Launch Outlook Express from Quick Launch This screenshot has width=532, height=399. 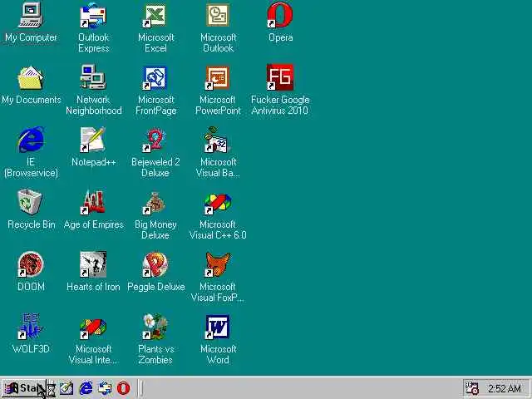coord(105,388)
